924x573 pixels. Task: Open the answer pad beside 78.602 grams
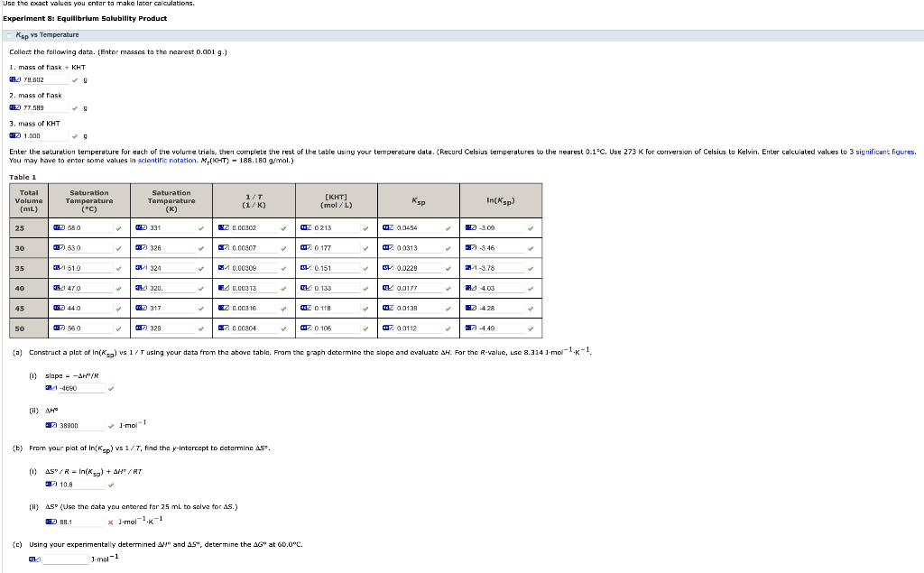tap(15, 79)
